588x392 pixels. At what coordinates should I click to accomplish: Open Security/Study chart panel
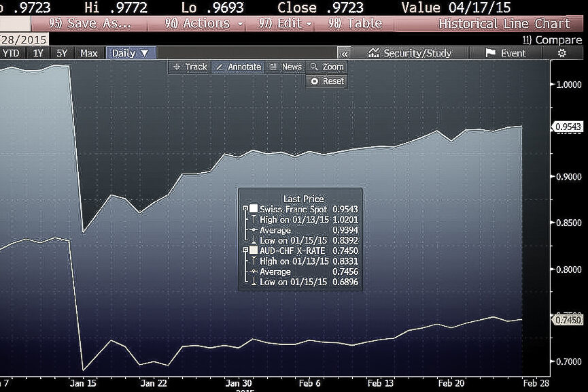pyautogui.click(x=410, y=53)
